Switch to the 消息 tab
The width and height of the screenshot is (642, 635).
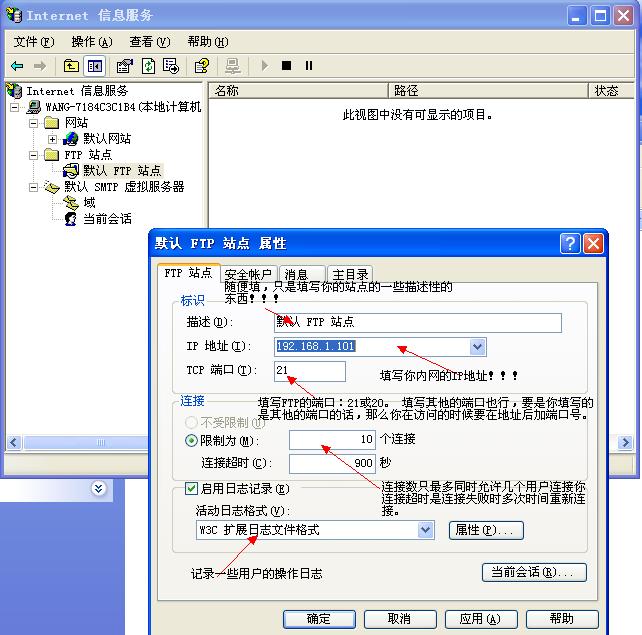[302, 274]
